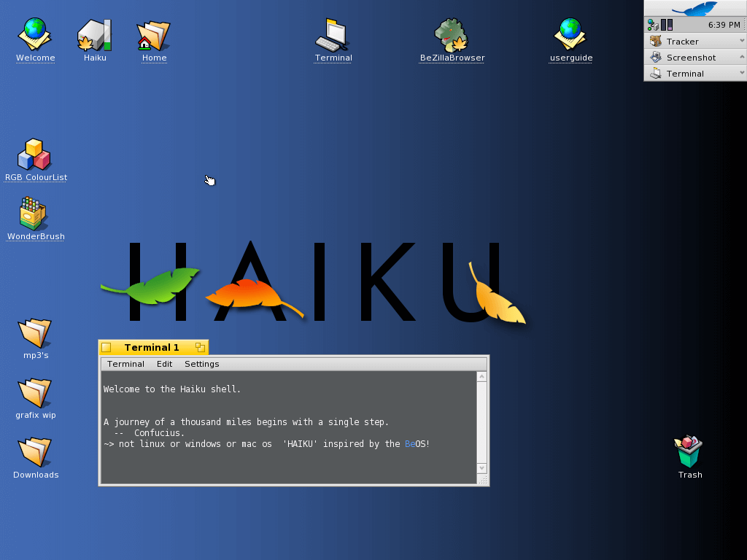Click the CPU activity monitor bars
This screenshot has height=560, width=747.
point(667,25)
